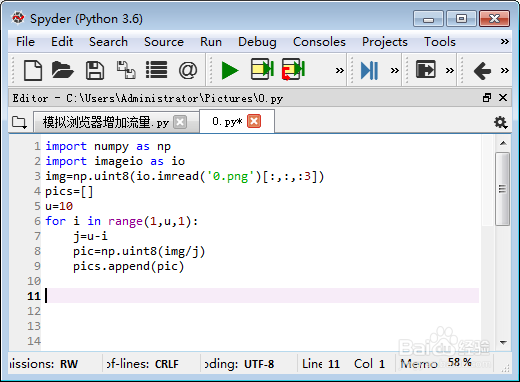Image resolution: width=520 pixels, height=382 pixels.
Task: Browse tabs with the folder icon
Action: 19,122
